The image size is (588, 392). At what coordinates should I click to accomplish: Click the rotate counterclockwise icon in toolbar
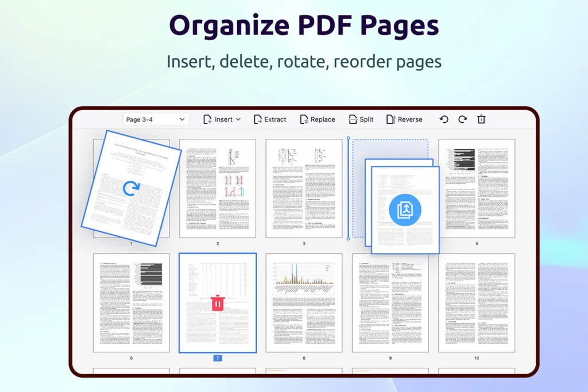pyautogui.click(x=444, y=119)
